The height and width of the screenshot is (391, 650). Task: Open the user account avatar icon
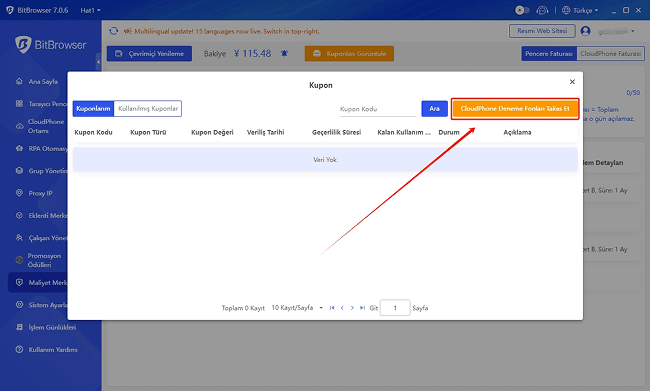pos(585,31)
